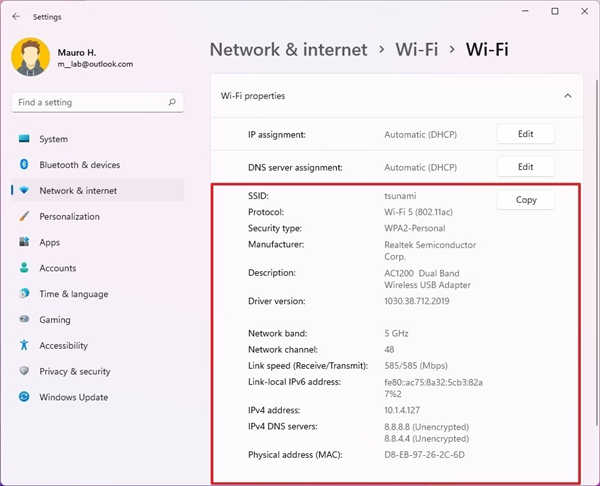This screenshot has width=600, height=486.
Task: Open the Gaming controller icon
Action: coord(24,320)
